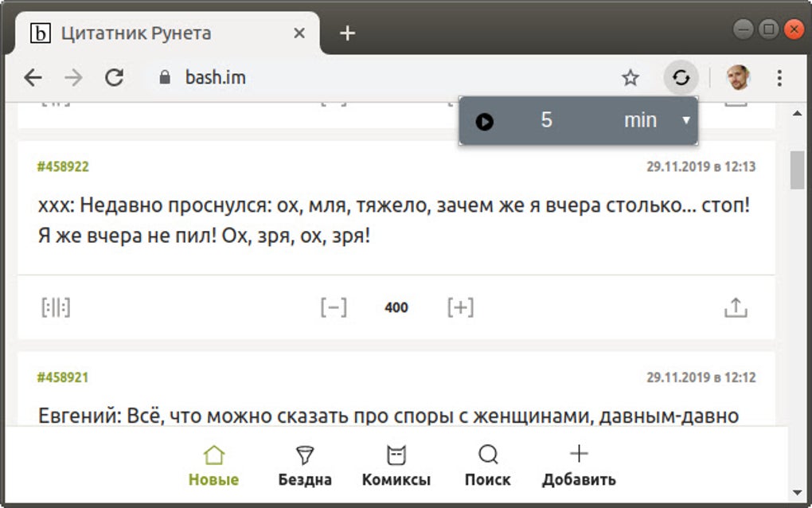Downvote quote #458922 with minus button
The image size is (812, 508).
click(334, 307)
